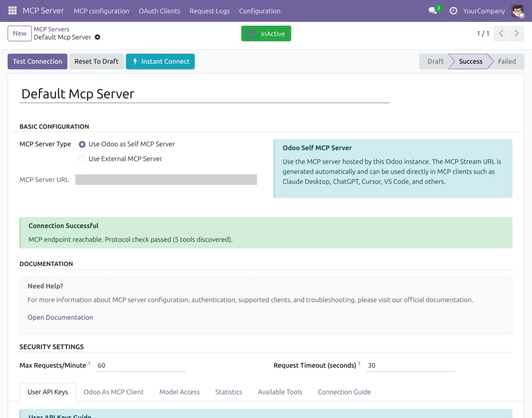Click the Max Requests/Minute value 60

click(141, 366)
